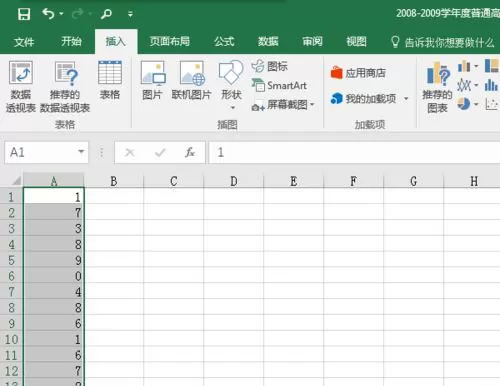Insert a 图片 picture
Image resolution: width=500 pixels, height=386 pixels.
152,80
